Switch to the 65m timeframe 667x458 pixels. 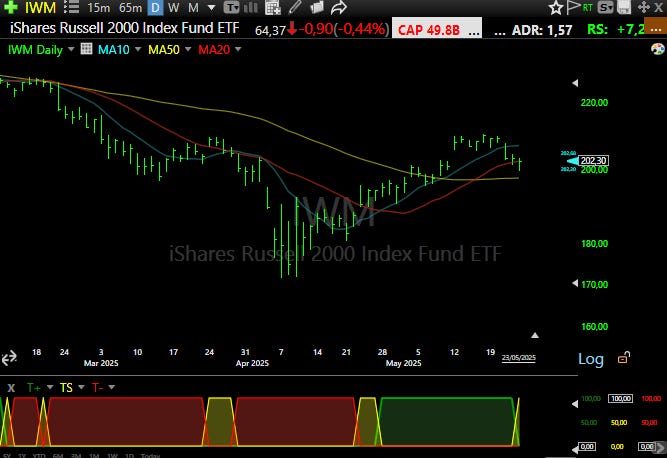pyautogui.click(x=130, y=7)
